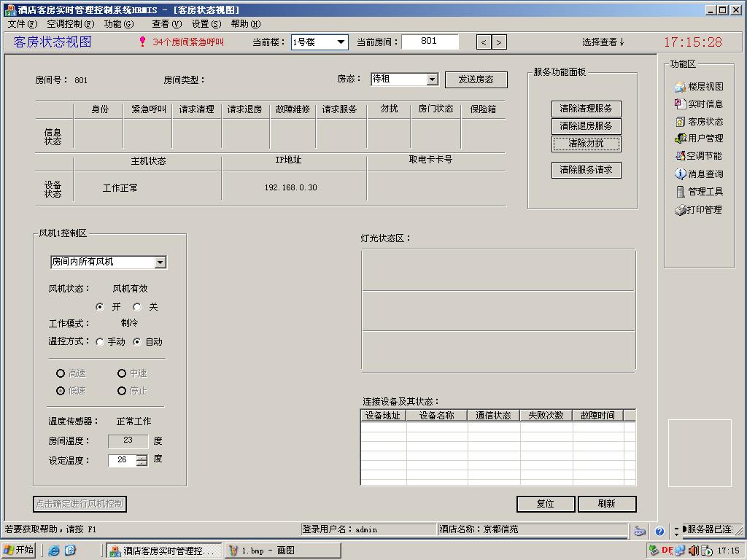Open 打印管理 print management

[697, 210]
